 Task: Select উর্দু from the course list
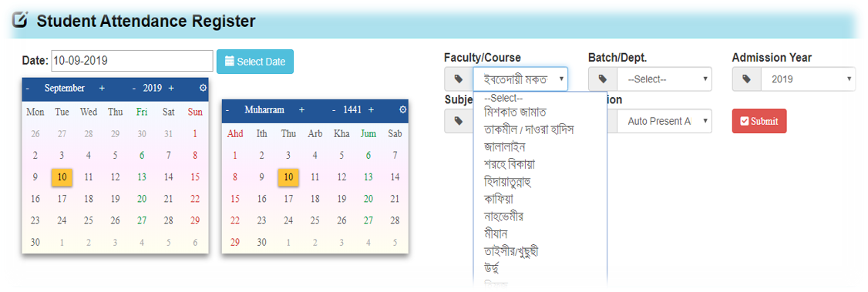click(x=492, y=270)
